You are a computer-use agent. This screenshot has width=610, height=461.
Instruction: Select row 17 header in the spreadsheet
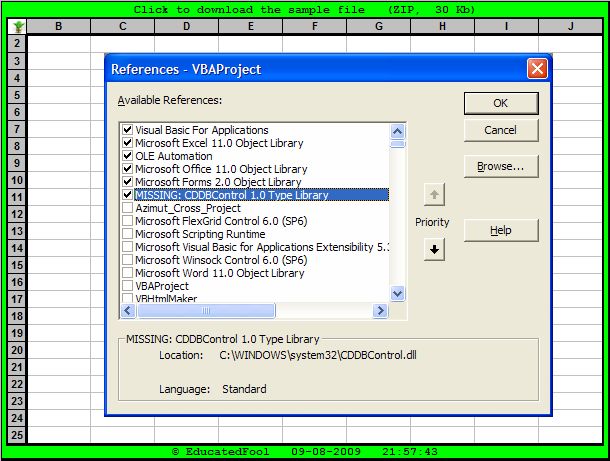coord(17,299)
